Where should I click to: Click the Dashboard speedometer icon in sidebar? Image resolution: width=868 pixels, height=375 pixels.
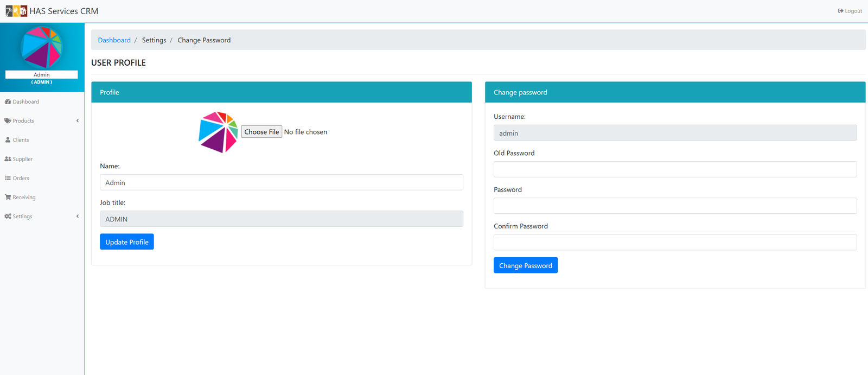(x=8, y=102)
